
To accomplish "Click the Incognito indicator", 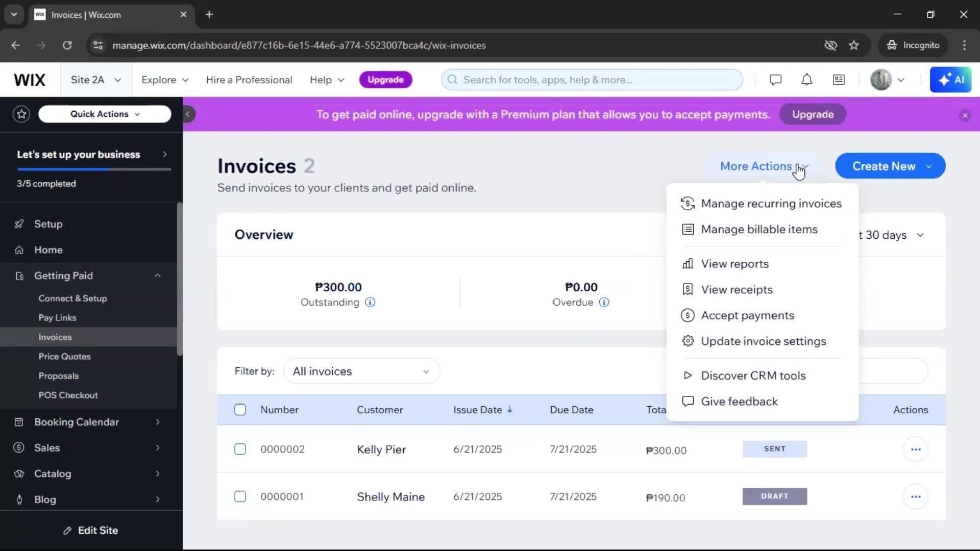I will pyautogui.click(x=913, y=45).
